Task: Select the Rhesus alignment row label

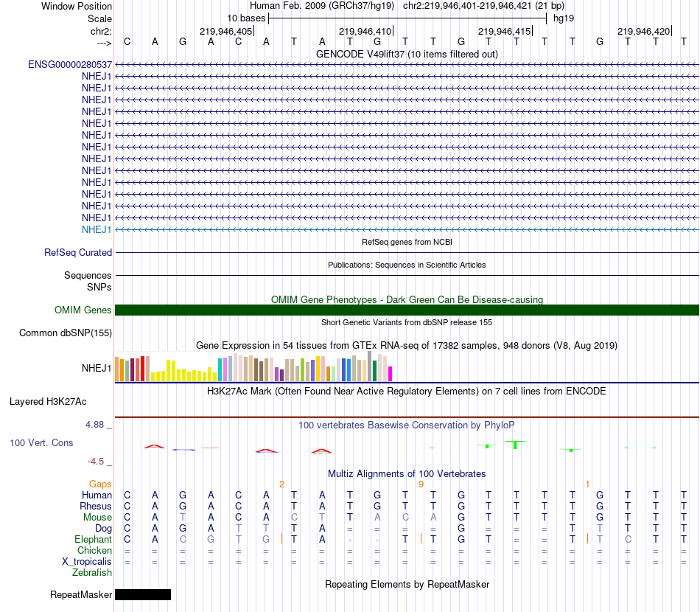Action: tap(96, 506)
